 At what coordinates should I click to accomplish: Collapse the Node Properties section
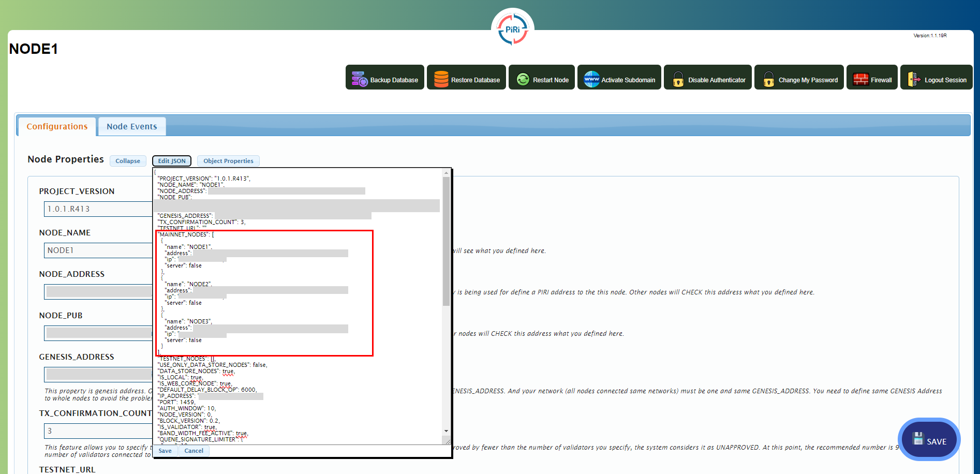tap(128, 161)
